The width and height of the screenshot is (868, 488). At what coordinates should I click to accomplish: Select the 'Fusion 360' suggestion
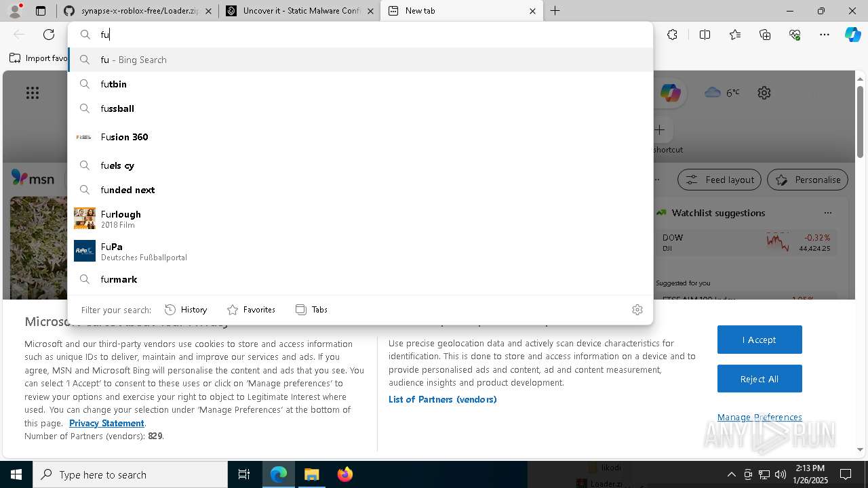360,137
